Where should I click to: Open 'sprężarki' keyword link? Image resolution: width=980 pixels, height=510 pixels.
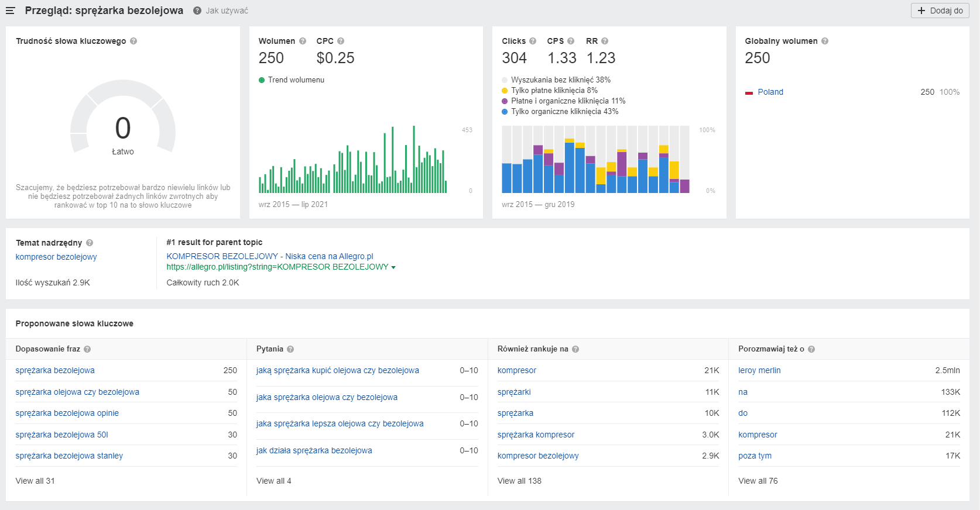514,392
